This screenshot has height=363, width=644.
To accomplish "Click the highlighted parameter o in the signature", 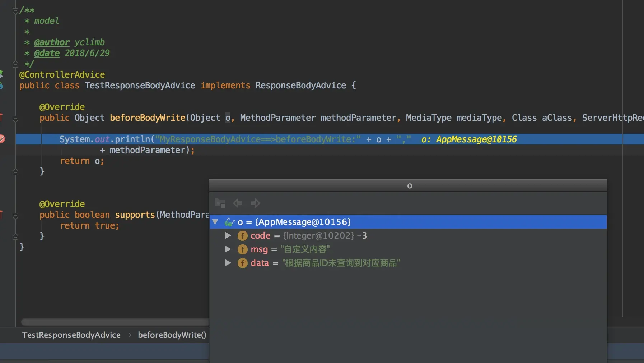I will (228, 118).
